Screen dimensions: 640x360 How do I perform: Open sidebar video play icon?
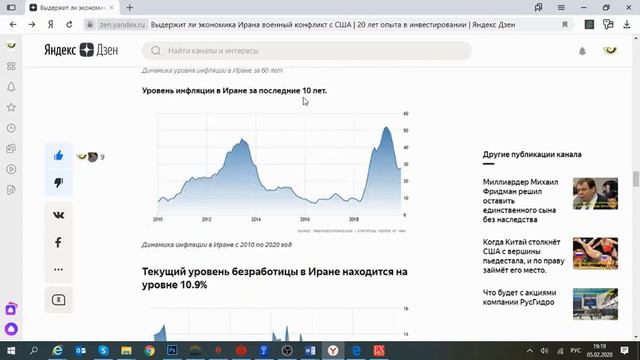click(x=11, y=169)
